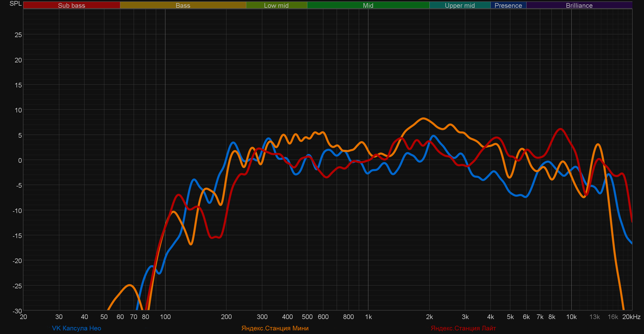Screen dimensions: 644x334
Task: Click the 0 dB SPL axis label
Action: (x=20, y=160)
